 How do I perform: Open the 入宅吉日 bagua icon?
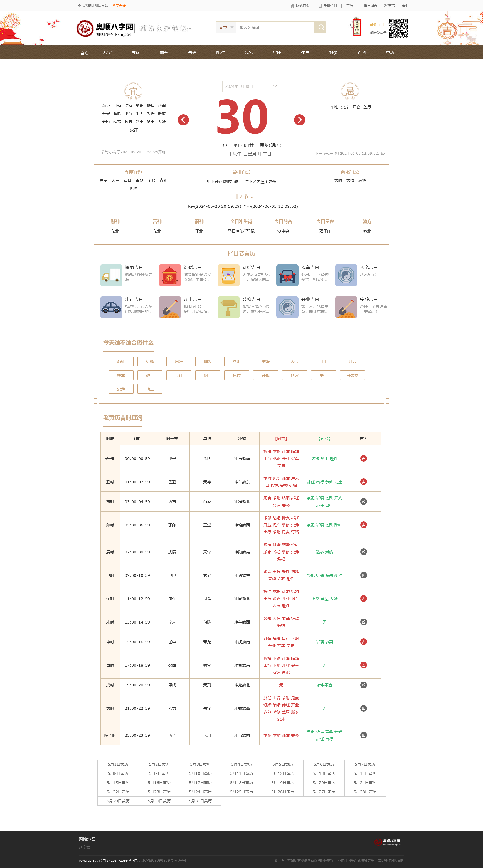pos(346,275)
